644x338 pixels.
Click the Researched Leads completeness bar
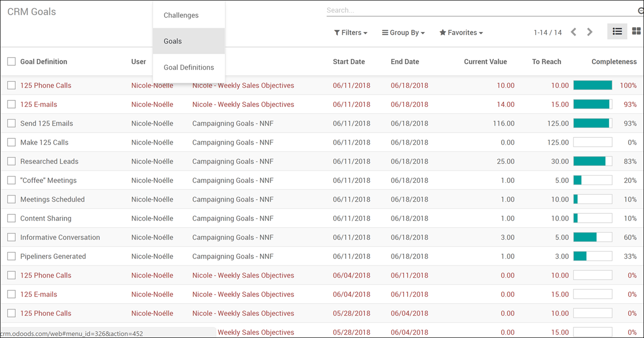592,161
